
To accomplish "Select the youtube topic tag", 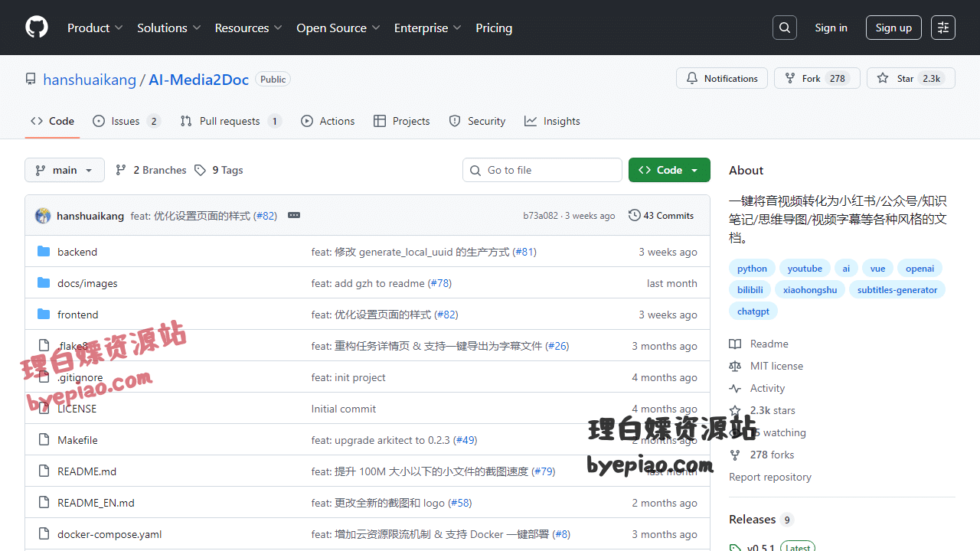I will click(805, 269).
